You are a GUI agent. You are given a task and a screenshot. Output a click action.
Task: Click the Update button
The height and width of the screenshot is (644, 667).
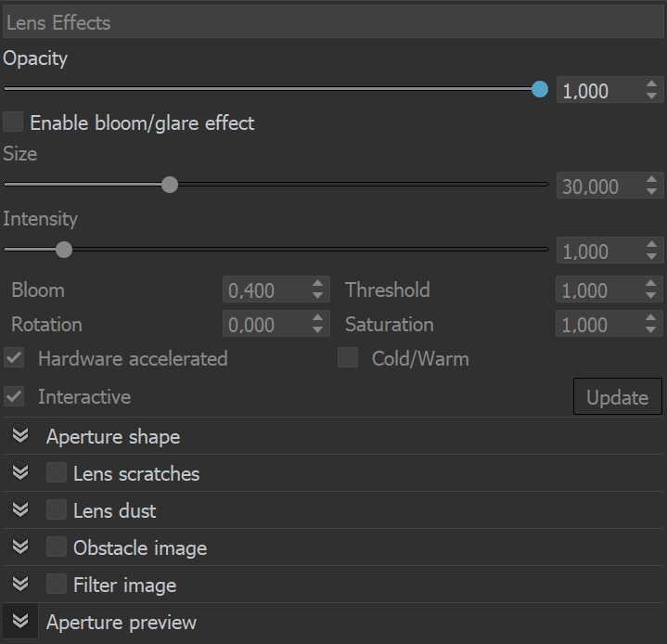pos(618,396)
